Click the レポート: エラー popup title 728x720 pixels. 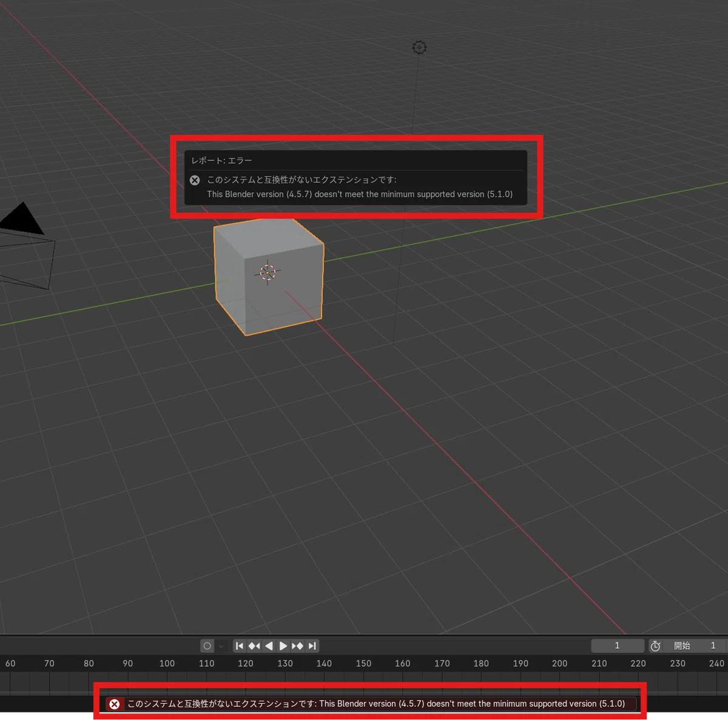(221, 161)
